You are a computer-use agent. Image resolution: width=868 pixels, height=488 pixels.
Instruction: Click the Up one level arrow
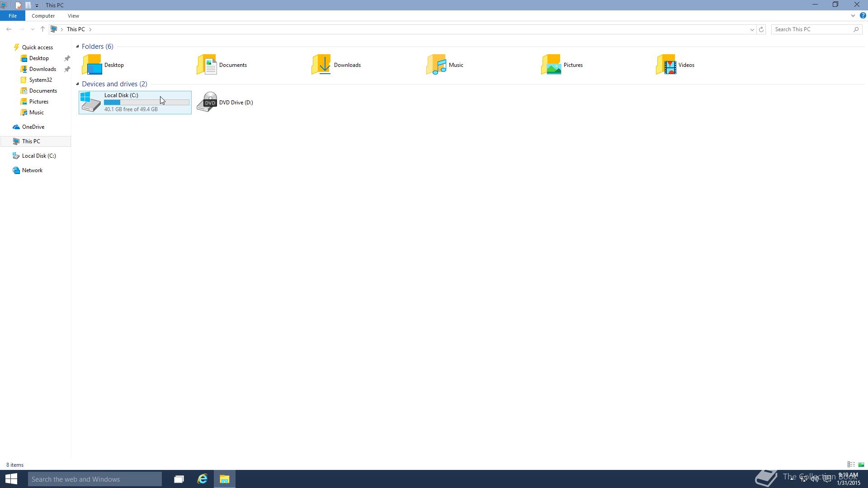pyautogui.click(x=42, y=29)
